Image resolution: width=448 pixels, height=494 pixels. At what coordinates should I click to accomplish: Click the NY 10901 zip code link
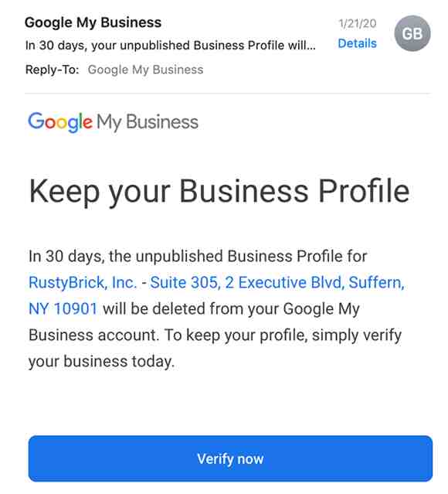63,308
